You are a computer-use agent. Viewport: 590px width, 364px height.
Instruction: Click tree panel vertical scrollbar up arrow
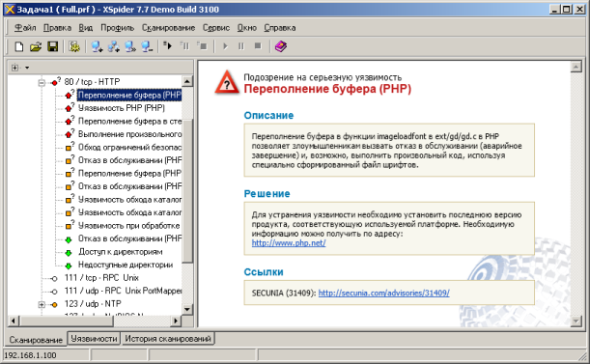(187, 81)
